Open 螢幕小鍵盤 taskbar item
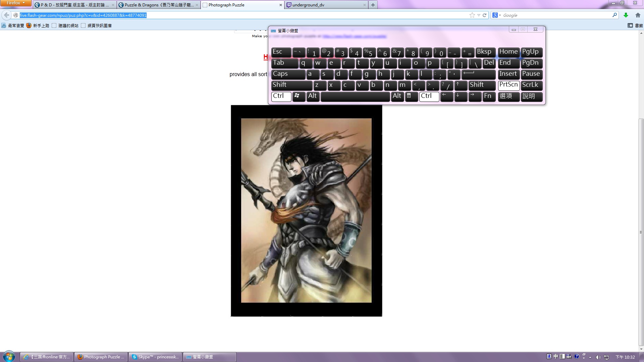This screenshot has width=644, height=362. point(209,357)
